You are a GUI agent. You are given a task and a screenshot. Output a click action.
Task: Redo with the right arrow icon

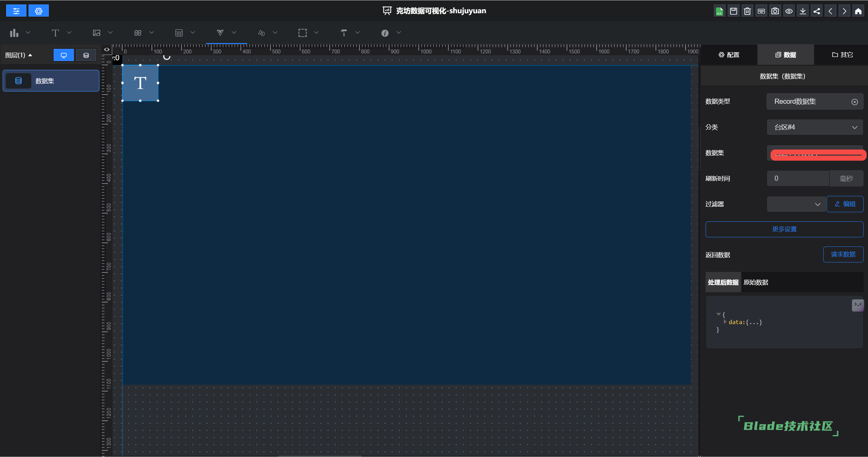point(844,11)
